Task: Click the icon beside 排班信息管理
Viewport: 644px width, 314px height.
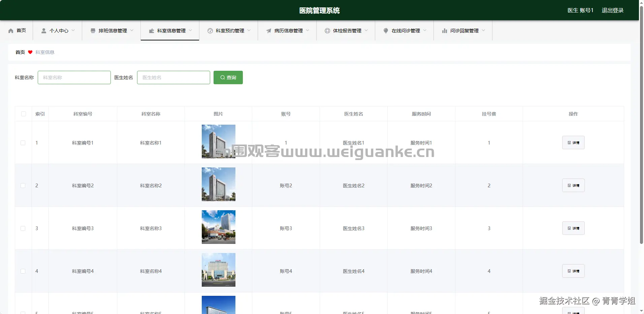Action: point(93,31)
